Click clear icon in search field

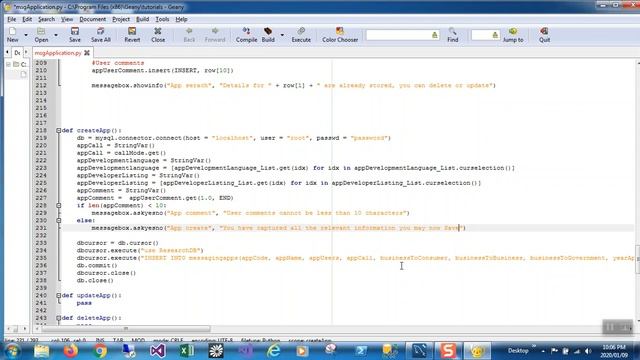[435, 35]
